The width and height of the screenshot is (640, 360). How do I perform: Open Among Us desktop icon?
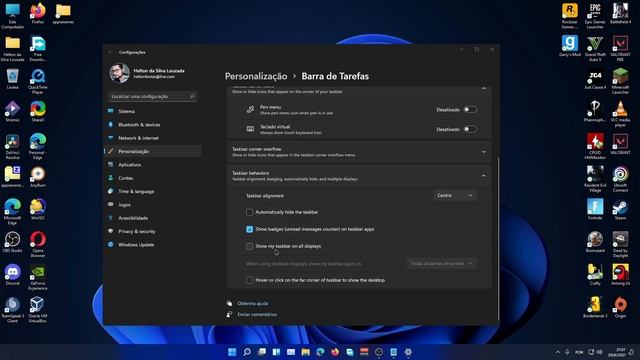pos(620,275)
